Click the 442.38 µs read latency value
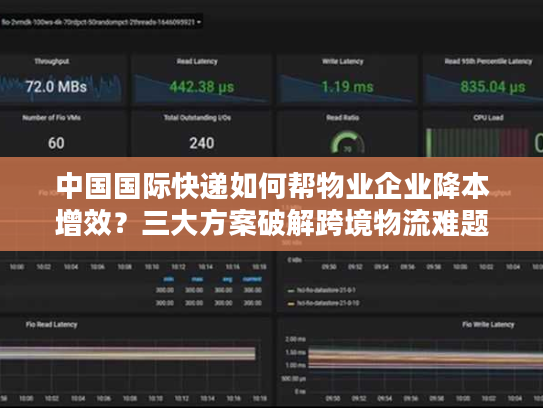The height and width of the screenshot is (408, 543). pyautogui.click(x=202, y=87)
